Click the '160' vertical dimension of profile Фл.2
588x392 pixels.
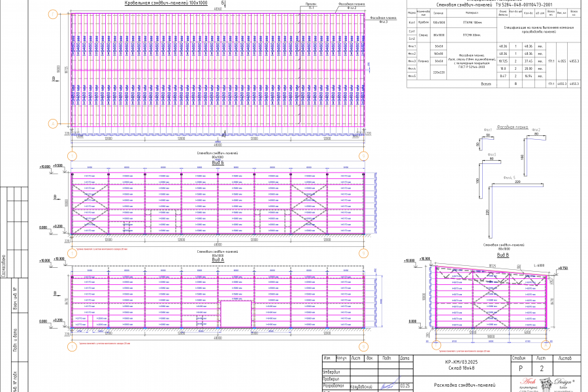coord(522,157)
